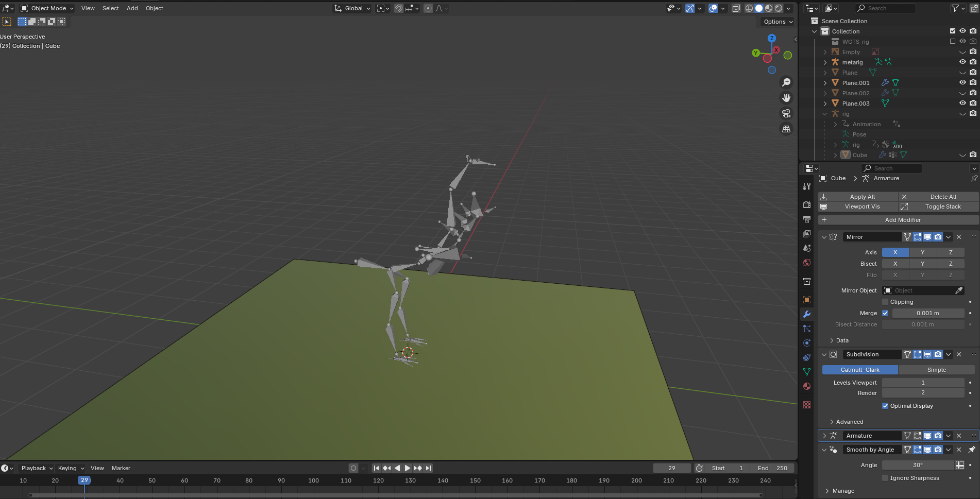This screenshot has height=499, width=980.
Task: Expand Subdivision Advanced subpanel
Action: click(x=832, y=422)
